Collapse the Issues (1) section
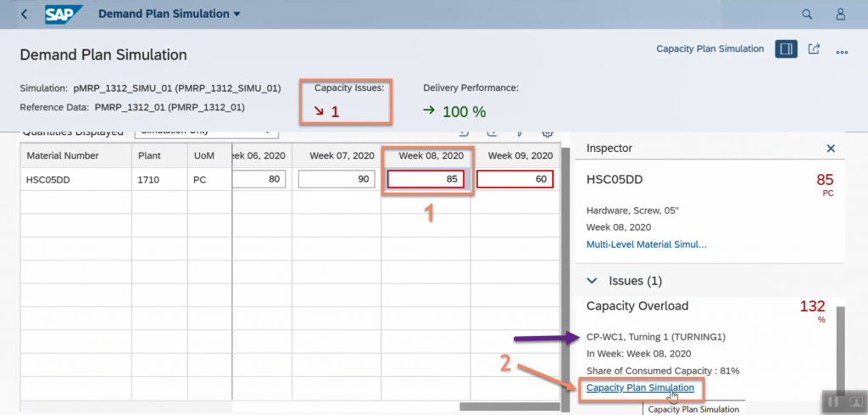The width and height of the screenshot is (868, 415). [592, 281]
